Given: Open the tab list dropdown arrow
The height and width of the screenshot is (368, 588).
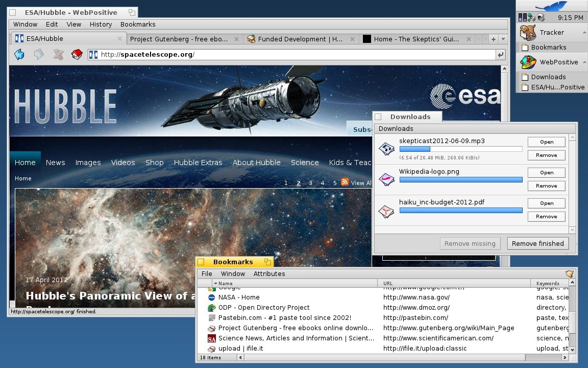Looking at the screenshot, I should tap(503, 39).
